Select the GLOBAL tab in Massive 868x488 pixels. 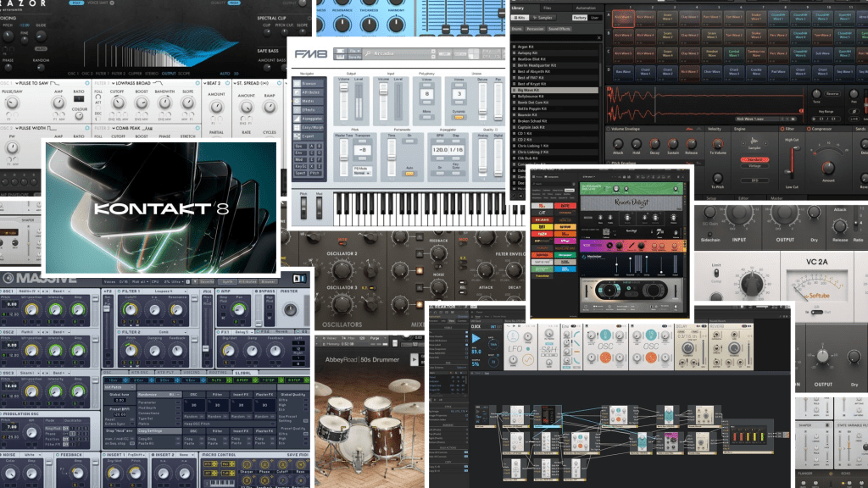point(244,373)
